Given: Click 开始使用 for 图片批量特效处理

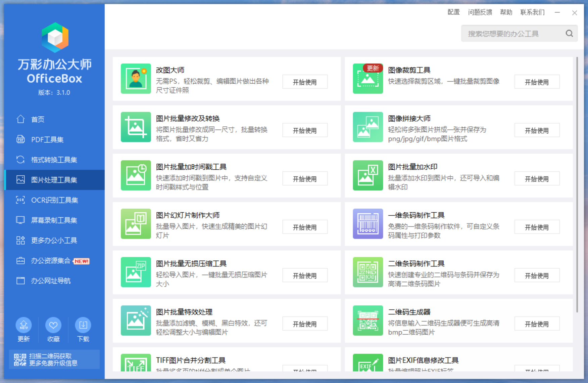Looking at the screenshot, I should tap(305, 324).
